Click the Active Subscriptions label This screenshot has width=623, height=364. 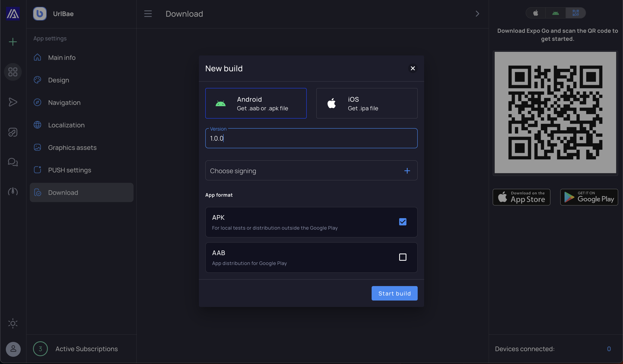(x=86, y=349)
